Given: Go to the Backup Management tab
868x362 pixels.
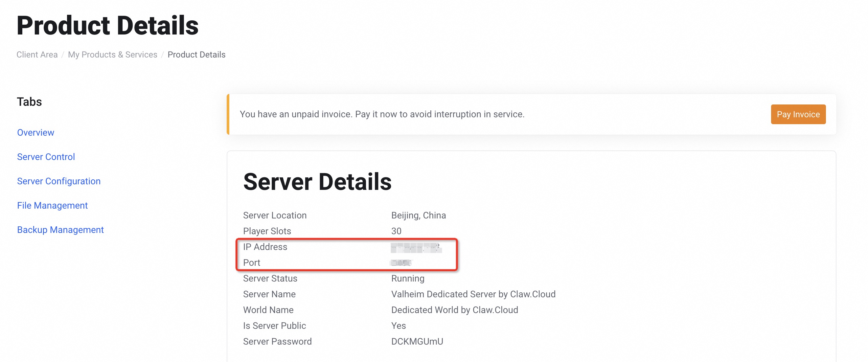Looking at the screenshot, I should click(x=60, y=230).
